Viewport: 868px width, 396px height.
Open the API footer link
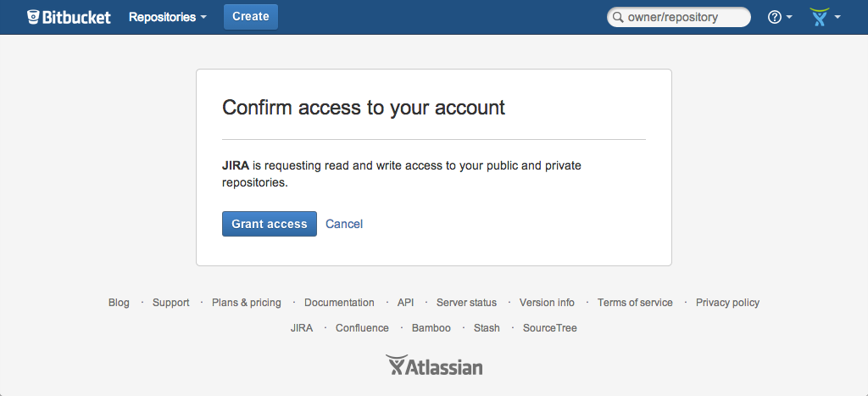pyautogui.click(x=406, y=303)
